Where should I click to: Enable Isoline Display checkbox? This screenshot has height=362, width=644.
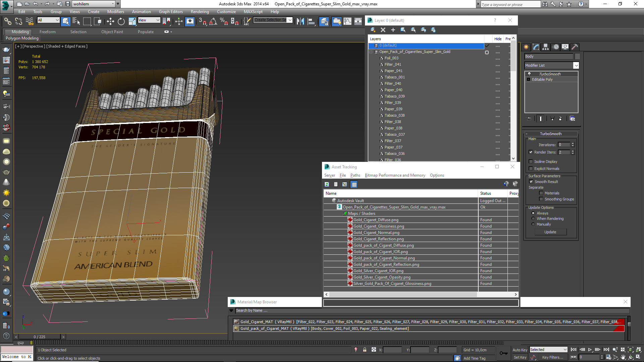(x=531, y=162)
